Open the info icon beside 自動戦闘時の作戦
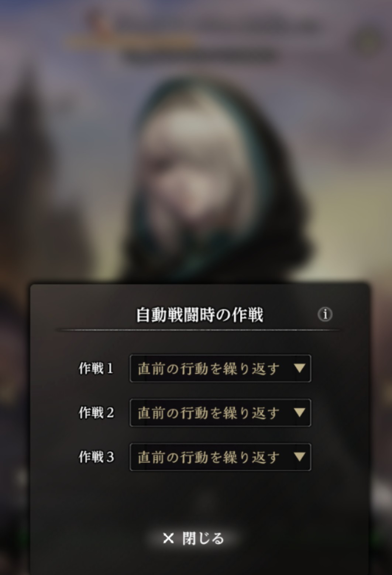392x575 pixels. coord(325,314)
